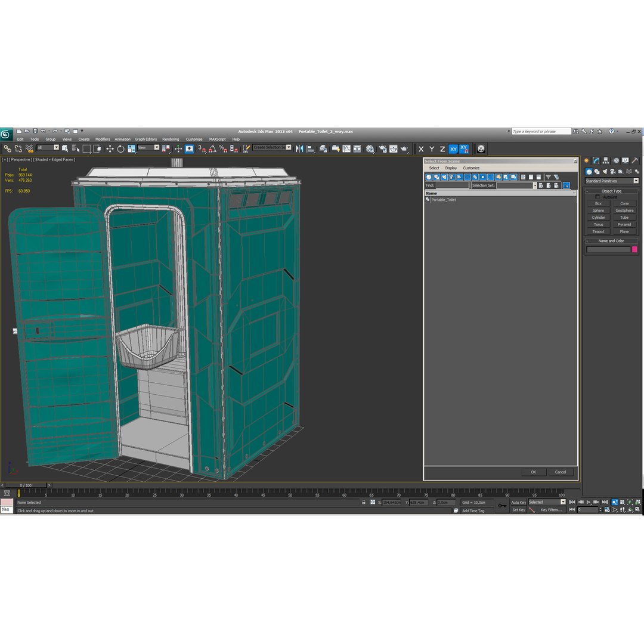Screen dimensions: 644x644
Task: Open the reference coordinate View dropdown
Action: click(148, 147)
